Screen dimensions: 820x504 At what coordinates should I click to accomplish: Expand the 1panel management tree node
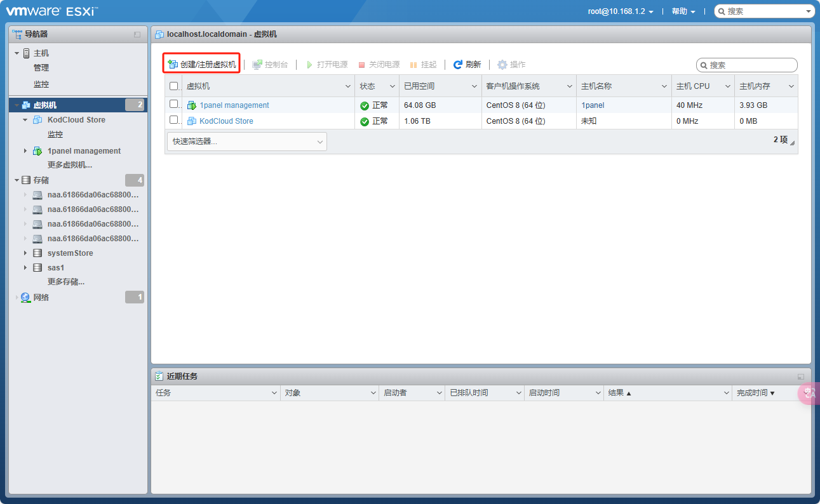coord(25,151)
